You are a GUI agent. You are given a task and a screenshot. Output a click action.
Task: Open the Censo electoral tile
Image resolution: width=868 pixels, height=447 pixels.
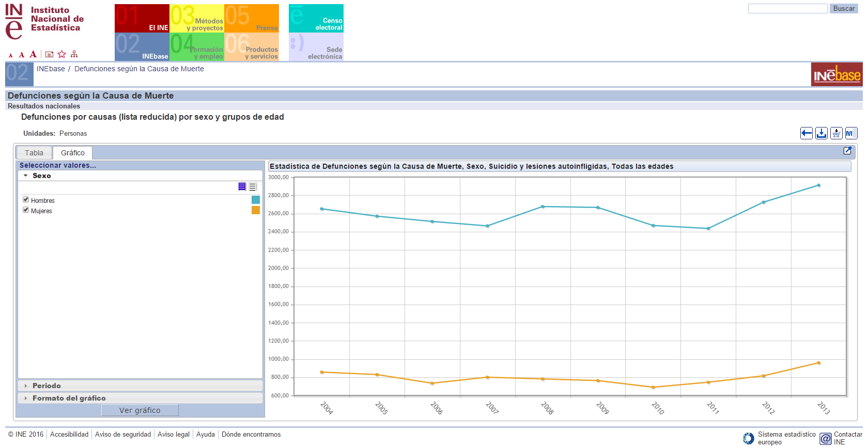click(316, 18)
